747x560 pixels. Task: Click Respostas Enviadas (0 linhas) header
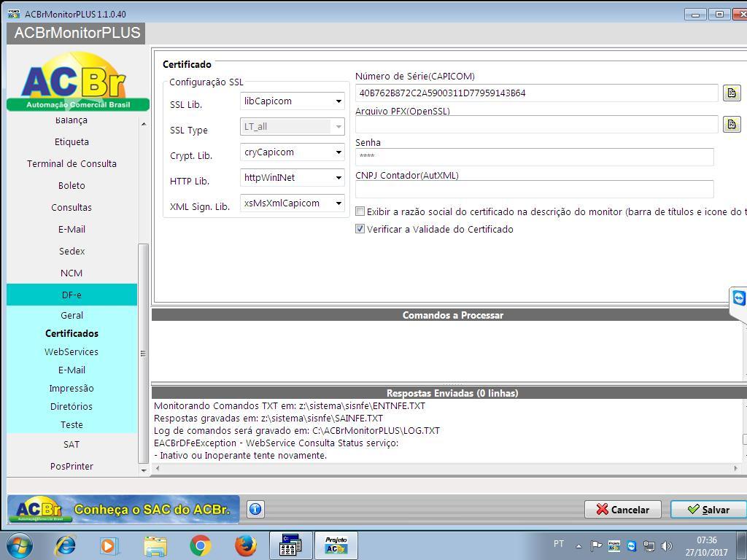tap(449, 393)
